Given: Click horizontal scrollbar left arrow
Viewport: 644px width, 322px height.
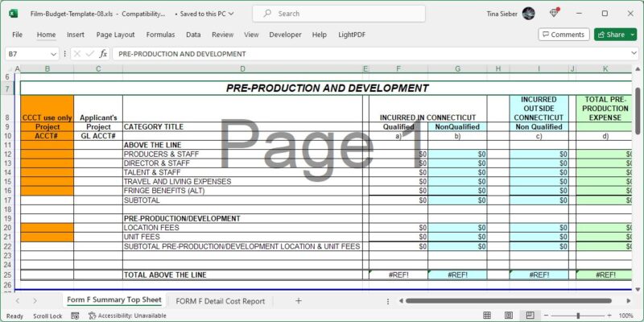Looking at the screenshot, I should coord(399,301).
